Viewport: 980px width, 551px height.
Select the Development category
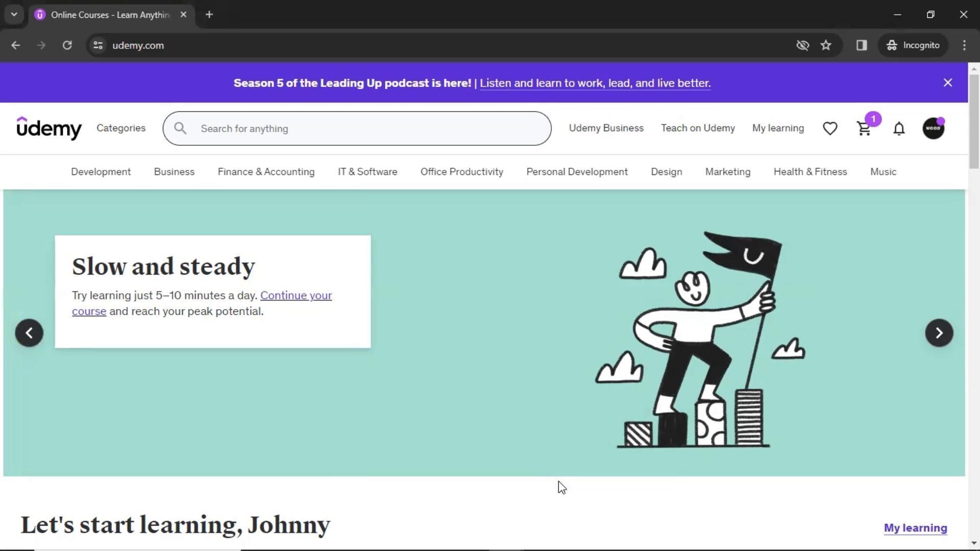(x=101, y=172)
